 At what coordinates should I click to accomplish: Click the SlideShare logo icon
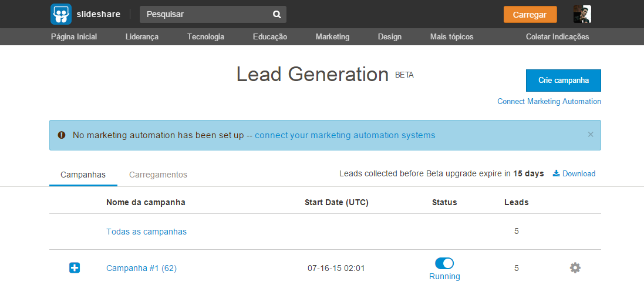click(60, 14)
